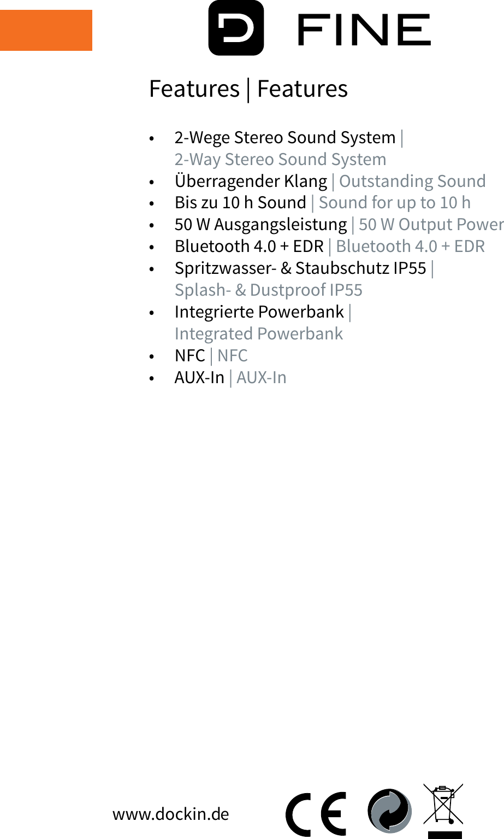504x839 pixels.
Task: Click the Dockin D logo icon
Action: (x=236, y=28)
